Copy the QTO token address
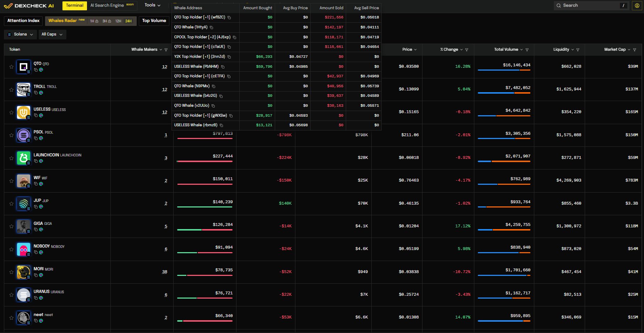This screenshot has height=333, width=644. (36, 70)
